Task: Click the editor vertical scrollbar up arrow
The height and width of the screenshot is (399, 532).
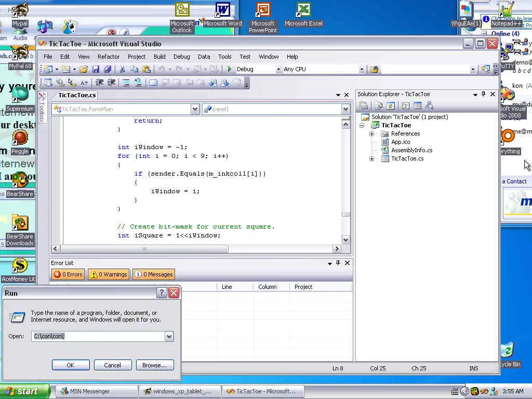Action: (345, 124)
